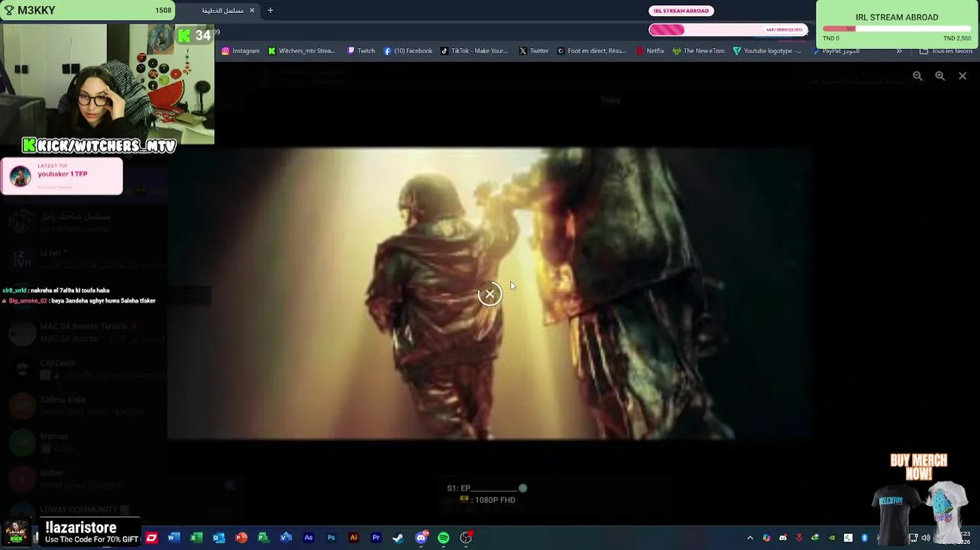Open the TikTok bookmark
The height and width of the screenshot is (550, 980).
pos(474,51)
